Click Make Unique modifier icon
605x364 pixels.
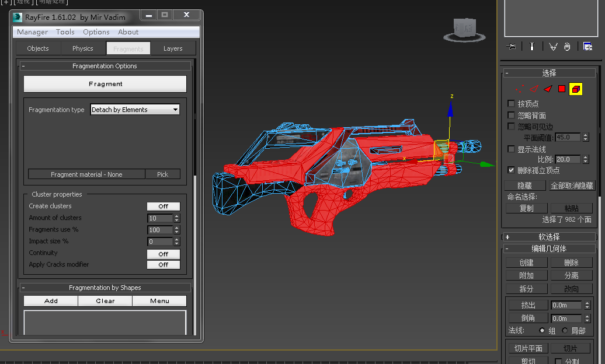click(x=553, y=47)
